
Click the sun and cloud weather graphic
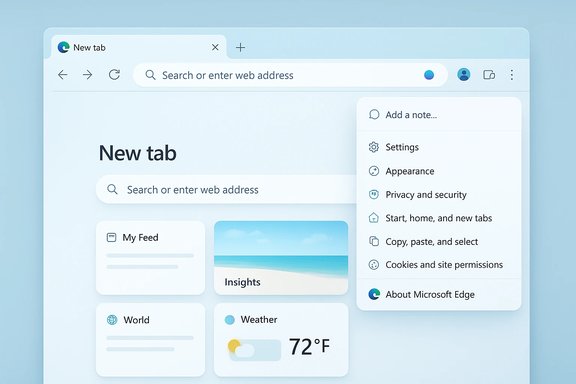pyautogui.click(x=254, y=349)
